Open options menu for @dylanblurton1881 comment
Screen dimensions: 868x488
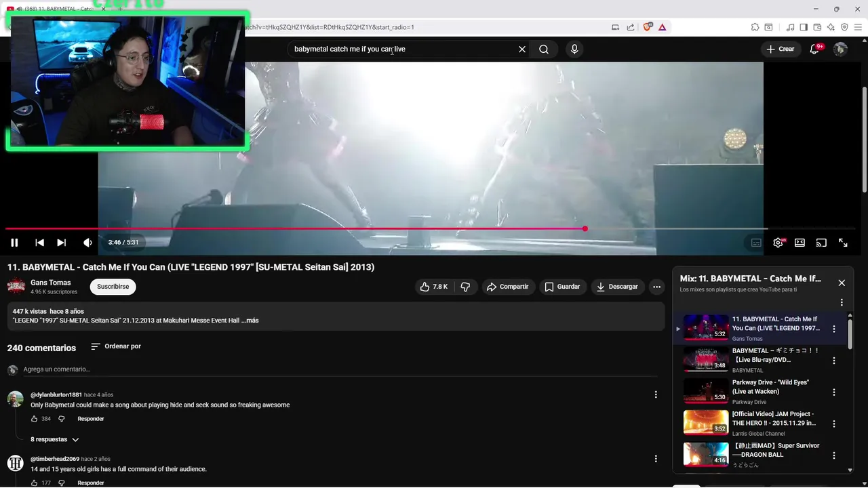656,394
